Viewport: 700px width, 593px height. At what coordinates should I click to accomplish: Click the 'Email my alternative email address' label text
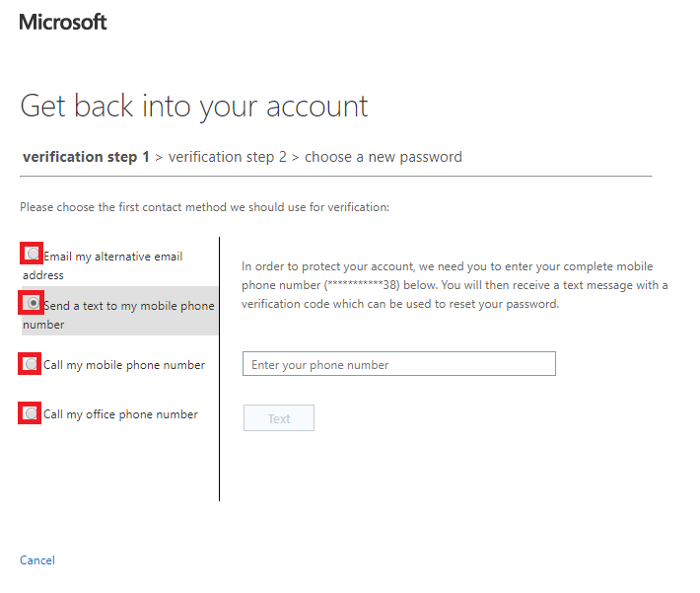tap(112, 257)
